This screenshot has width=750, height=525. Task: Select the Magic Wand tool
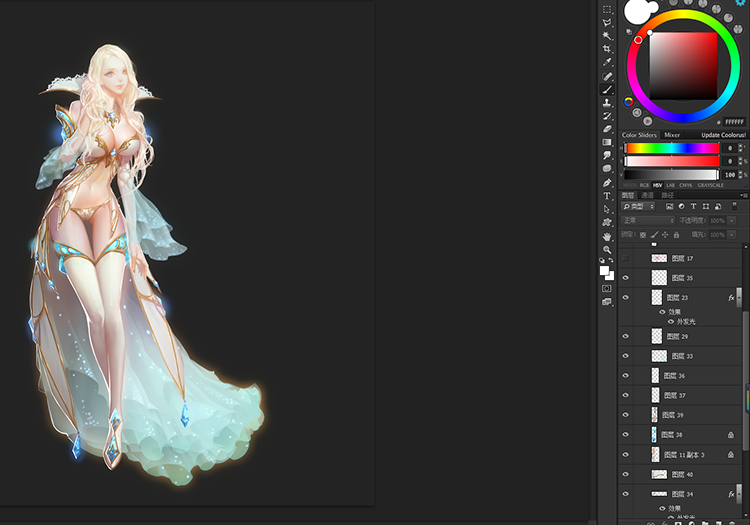pyautogui.click(x=607, y=36)
